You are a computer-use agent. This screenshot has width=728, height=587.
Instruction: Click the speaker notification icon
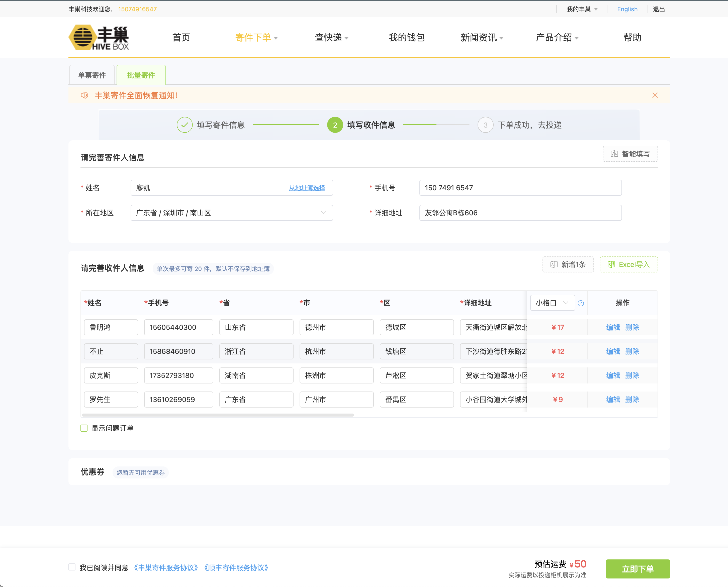coord(84,95)
